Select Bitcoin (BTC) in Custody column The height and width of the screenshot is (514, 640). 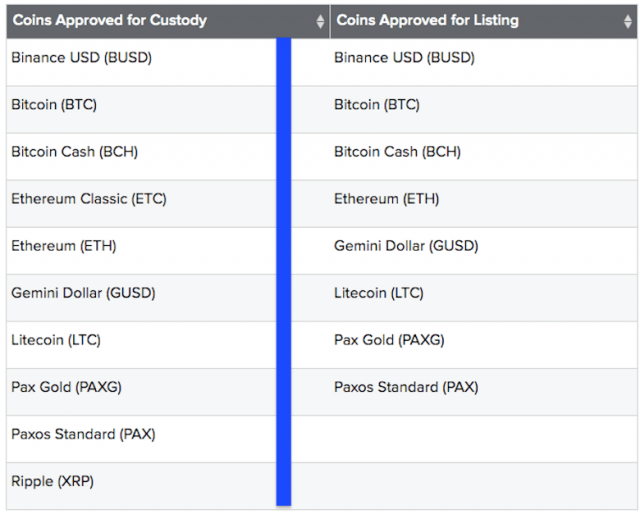tap(54, 105)
